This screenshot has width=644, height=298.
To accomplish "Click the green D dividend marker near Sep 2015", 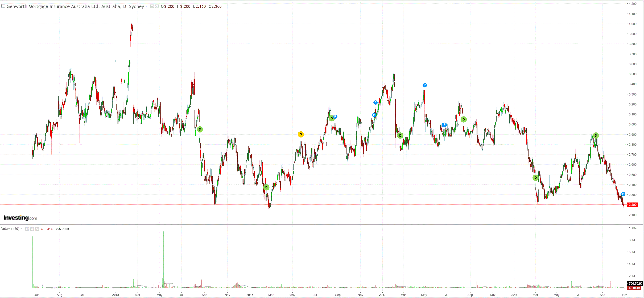I will pyautogui.click(x=200, y=129).
